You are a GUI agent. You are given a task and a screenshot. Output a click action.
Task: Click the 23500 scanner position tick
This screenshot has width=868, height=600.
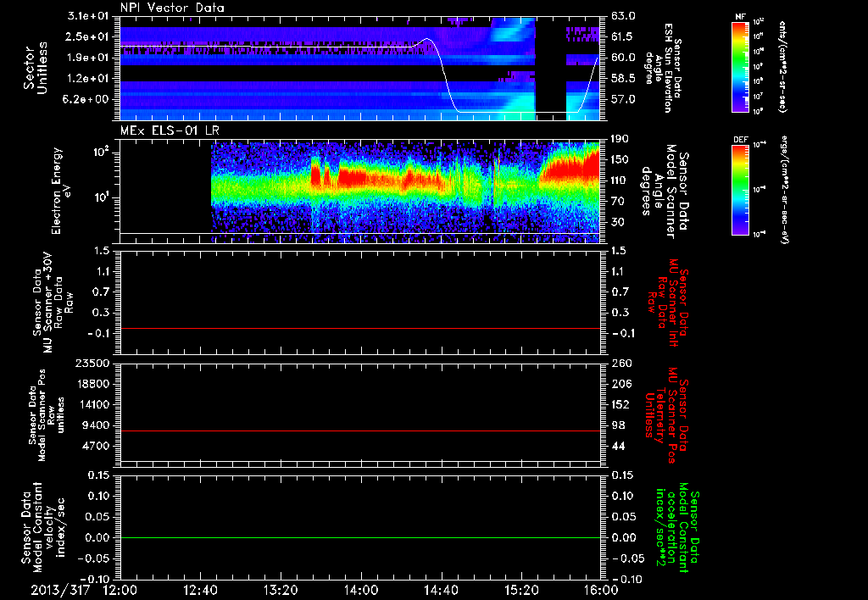92,364
